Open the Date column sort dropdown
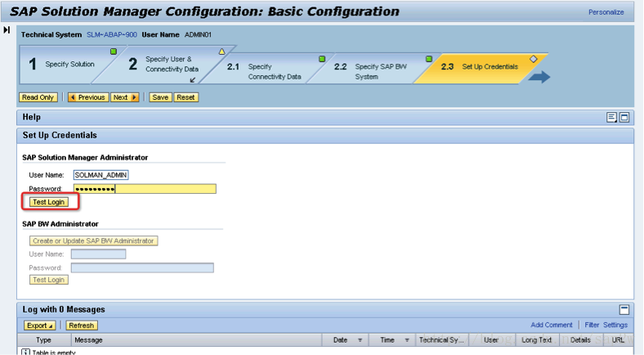 [x=360, y=340]
